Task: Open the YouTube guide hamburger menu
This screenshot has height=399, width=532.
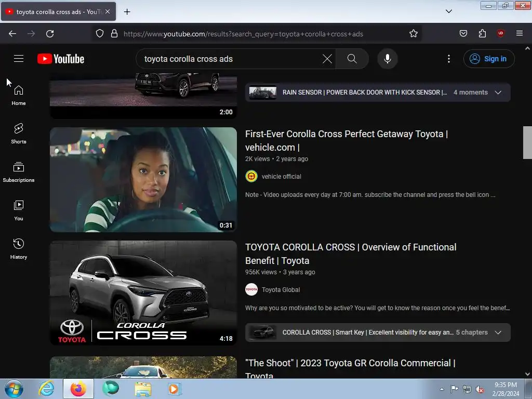Action: click(x=19, y=59)
